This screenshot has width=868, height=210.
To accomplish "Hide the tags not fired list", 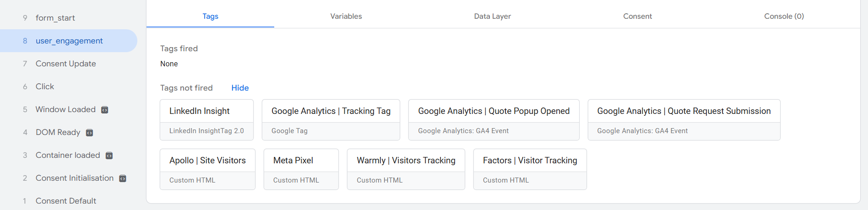I will pos(240,88).
